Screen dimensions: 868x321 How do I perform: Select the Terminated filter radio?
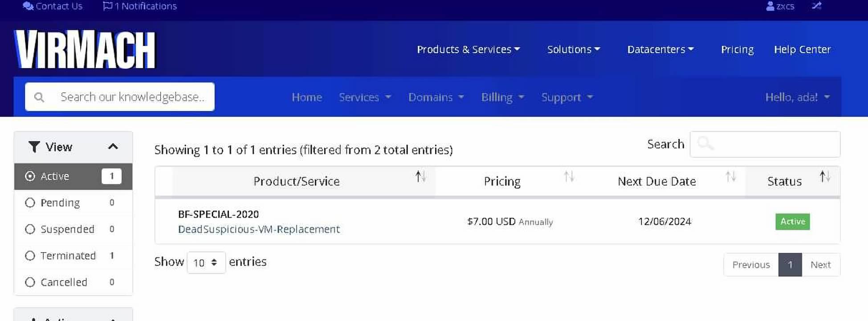[x=30, y=256]
